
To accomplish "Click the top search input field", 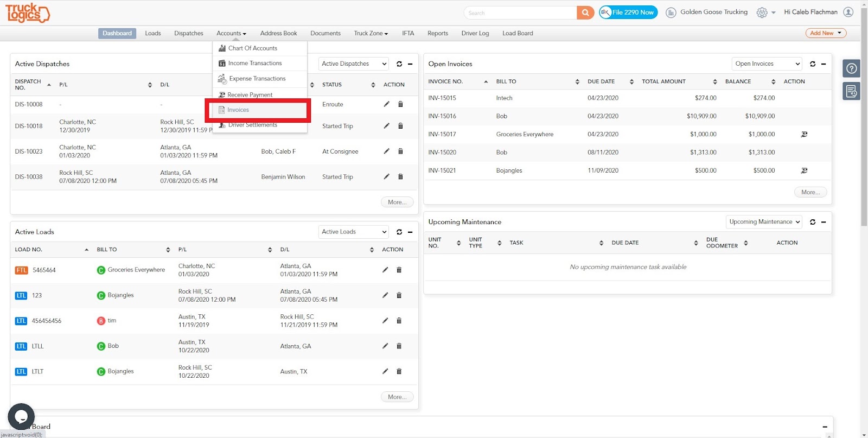I will click(x=520, y=12).
